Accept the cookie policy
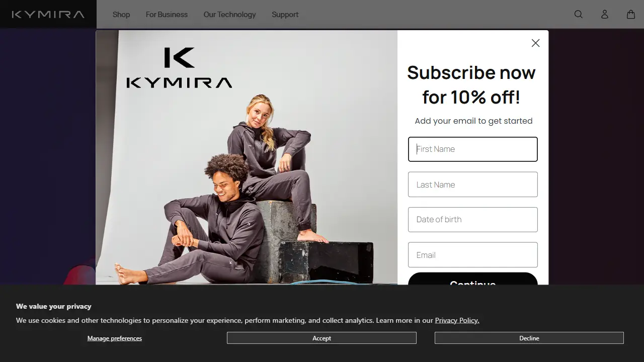 click(321, 337)
